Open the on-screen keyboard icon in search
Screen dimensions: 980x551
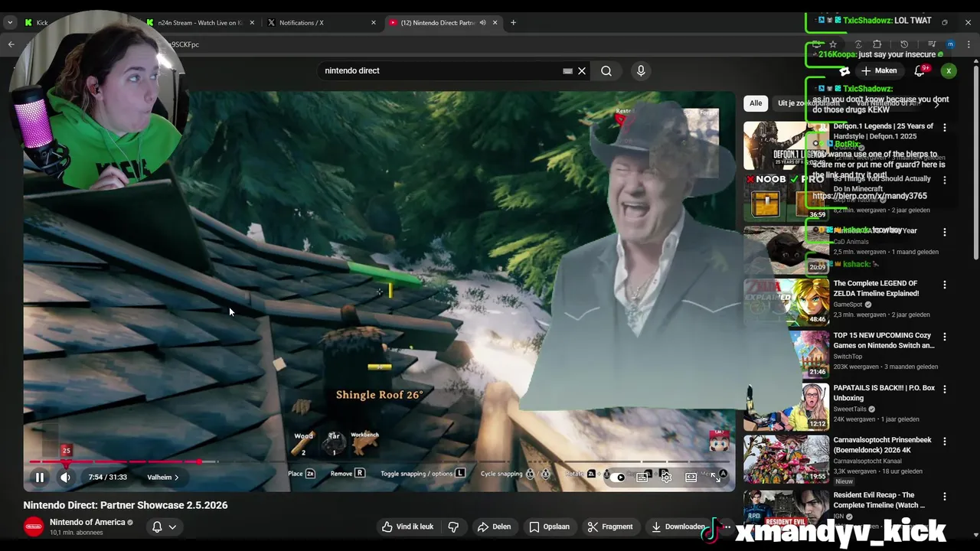point(567,71)
